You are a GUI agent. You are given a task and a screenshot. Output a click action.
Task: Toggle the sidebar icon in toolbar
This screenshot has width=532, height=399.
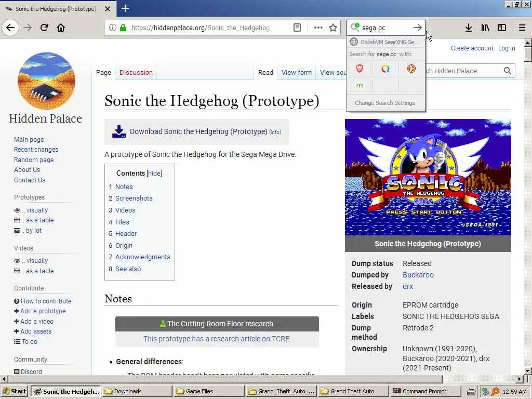(x=502, y=28)
